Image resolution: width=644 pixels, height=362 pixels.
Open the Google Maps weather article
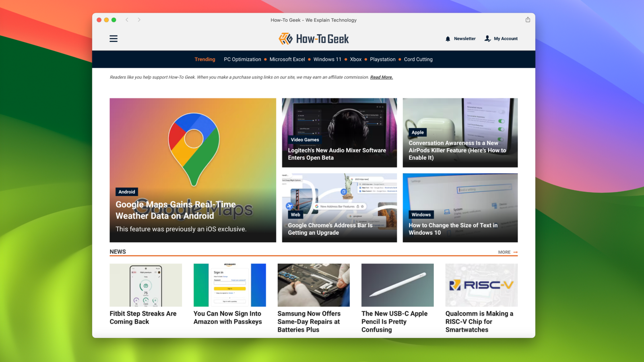click(175, 210)
